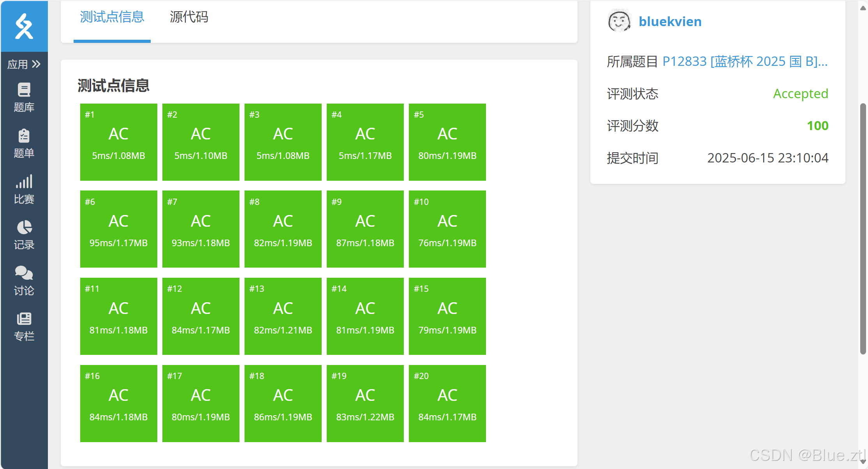
Task: Open the 题单 problem list icon
Action: (24, 136)
